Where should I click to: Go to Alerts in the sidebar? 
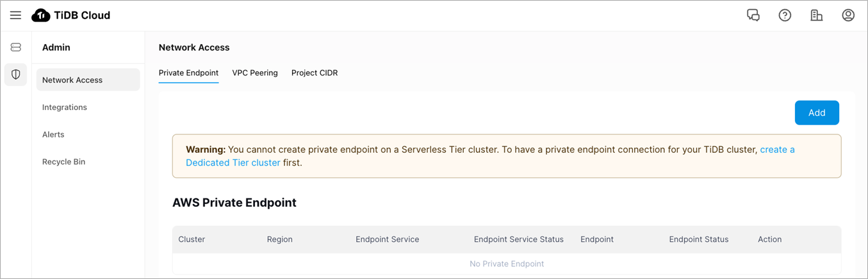pos(53,134)
